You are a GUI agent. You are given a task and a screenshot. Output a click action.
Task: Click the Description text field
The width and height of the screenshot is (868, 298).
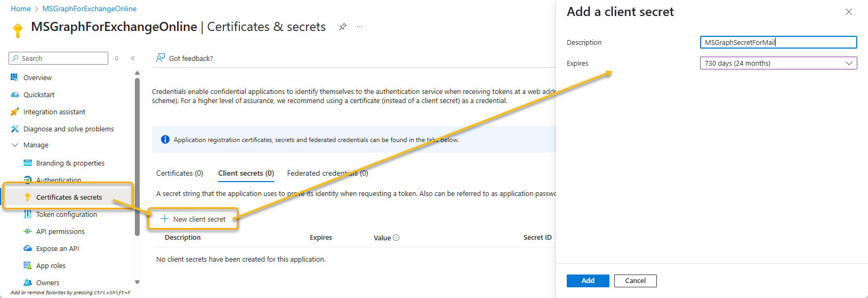pos(778,42)
